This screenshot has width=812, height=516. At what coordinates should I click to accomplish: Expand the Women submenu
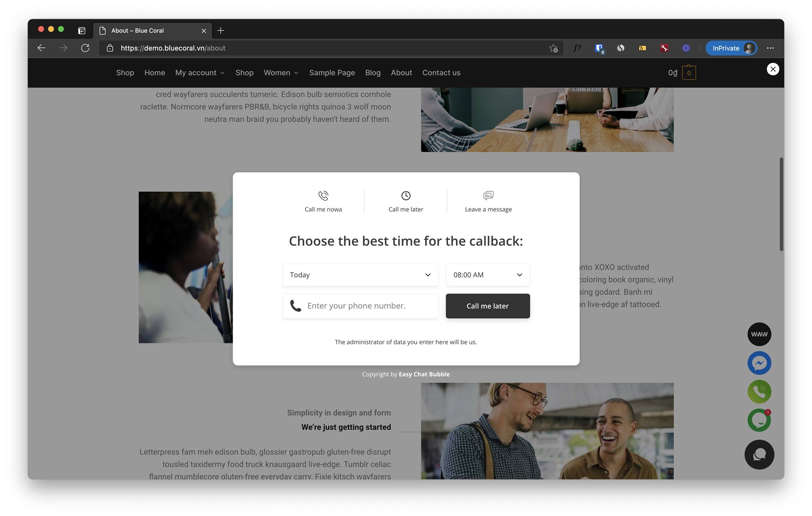click(x=281, y=73)
